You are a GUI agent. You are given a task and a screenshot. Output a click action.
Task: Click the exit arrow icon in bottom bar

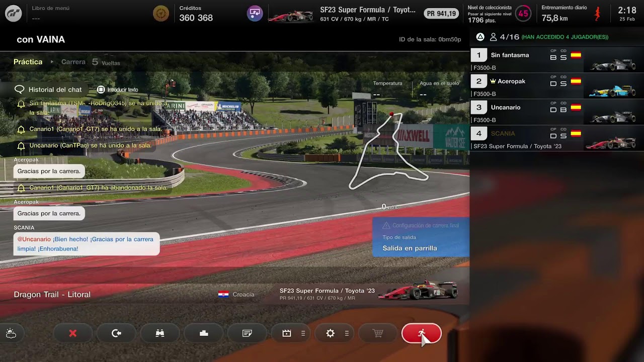point(116,333)
